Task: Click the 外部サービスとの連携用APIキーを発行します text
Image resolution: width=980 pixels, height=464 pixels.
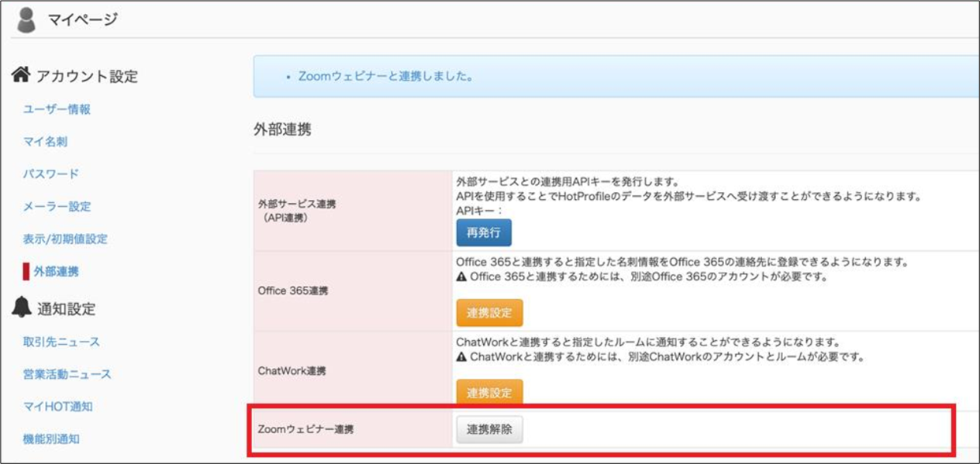Action: 568,182
